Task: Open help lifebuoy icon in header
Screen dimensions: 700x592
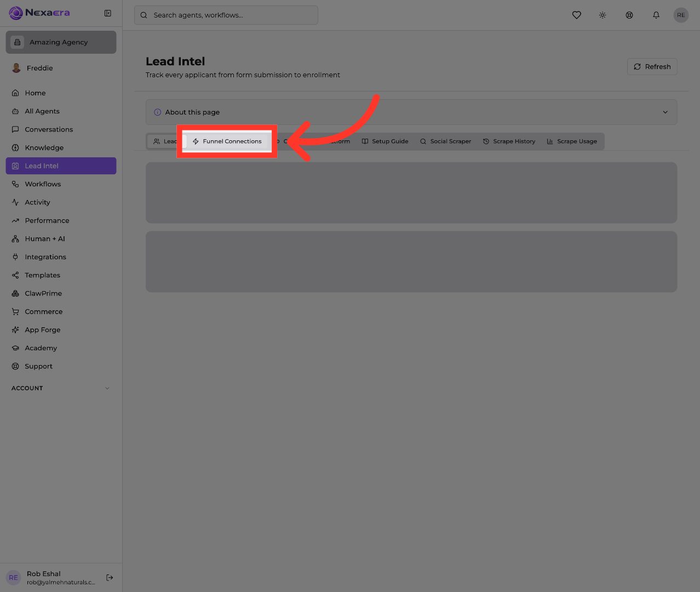Action: pyautogui.click(x=629, y=15)
